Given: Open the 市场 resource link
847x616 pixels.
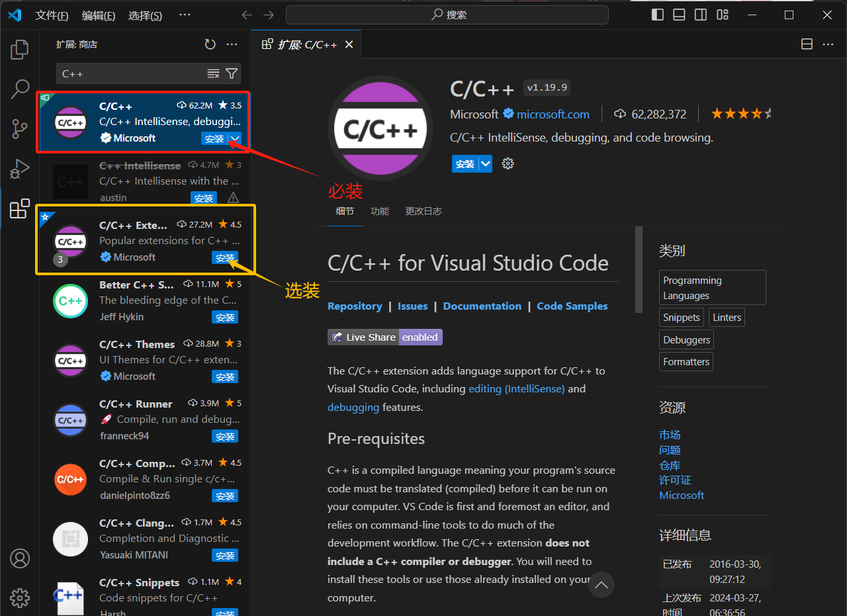Looking at the screenshot, I should 670,435.
